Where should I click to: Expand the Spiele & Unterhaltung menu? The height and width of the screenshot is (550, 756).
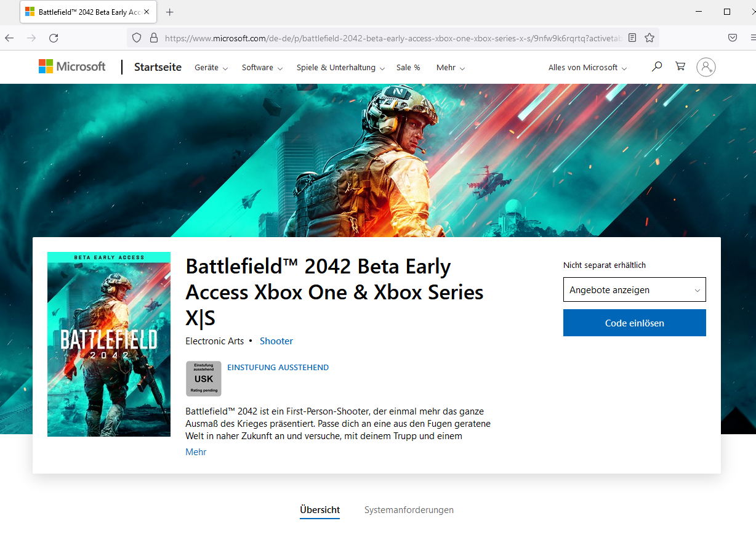[x=340, y=68]
